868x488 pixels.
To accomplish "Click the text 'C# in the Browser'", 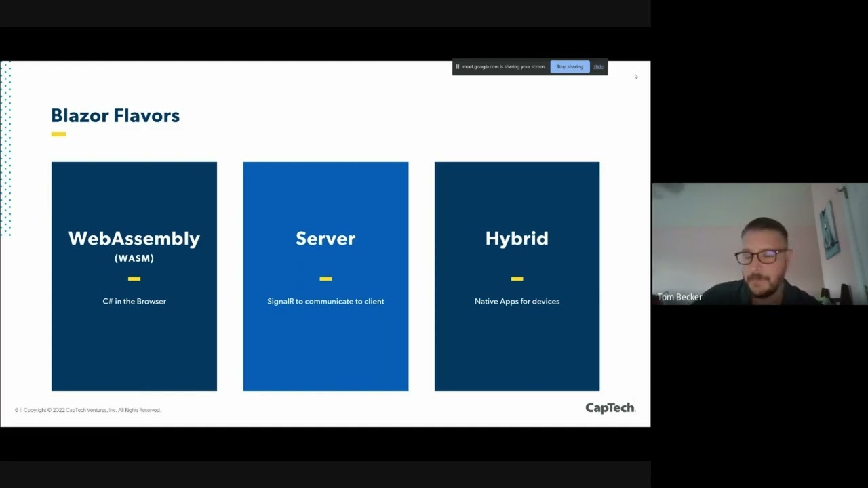I will [x=134, y=301].
